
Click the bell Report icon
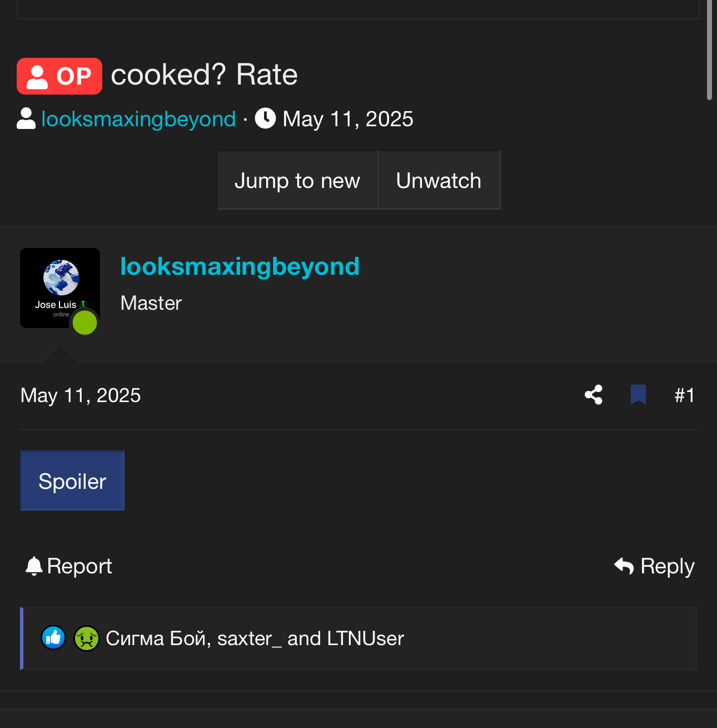34,566
